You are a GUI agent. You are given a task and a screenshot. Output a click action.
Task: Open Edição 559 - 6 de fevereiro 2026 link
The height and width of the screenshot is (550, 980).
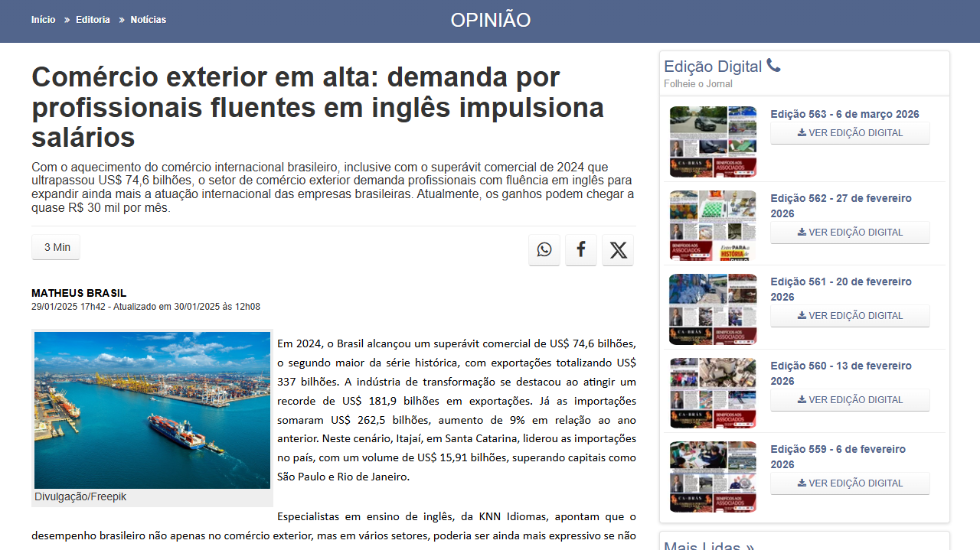[x=838, y=457]
